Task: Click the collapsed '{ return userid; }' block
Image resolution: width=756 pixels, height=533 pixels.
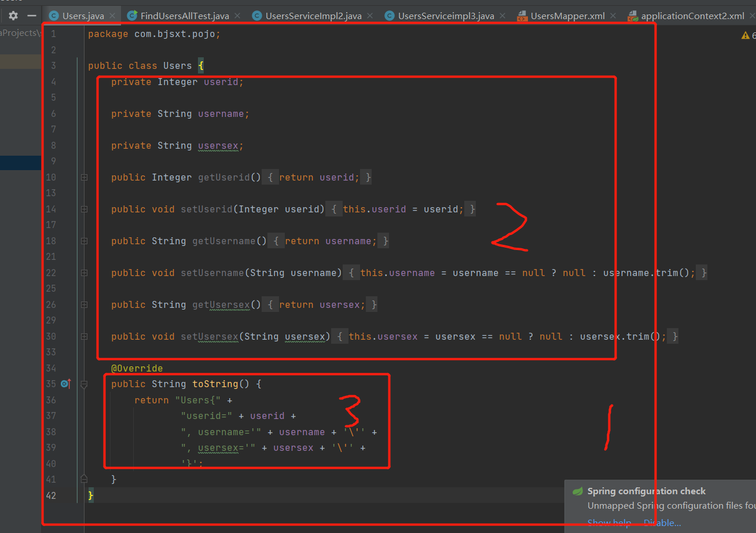Action: [x=317, y=178]
